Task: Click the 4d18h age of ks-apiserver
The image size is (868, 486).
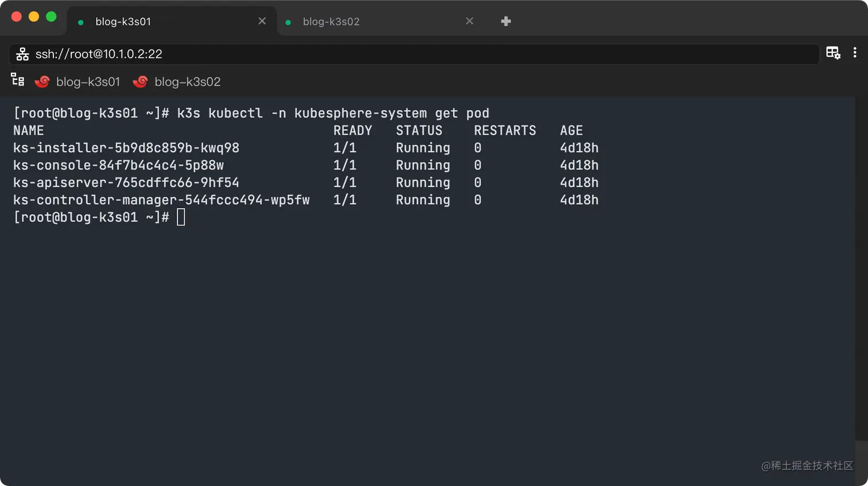Action: [579, 182]
